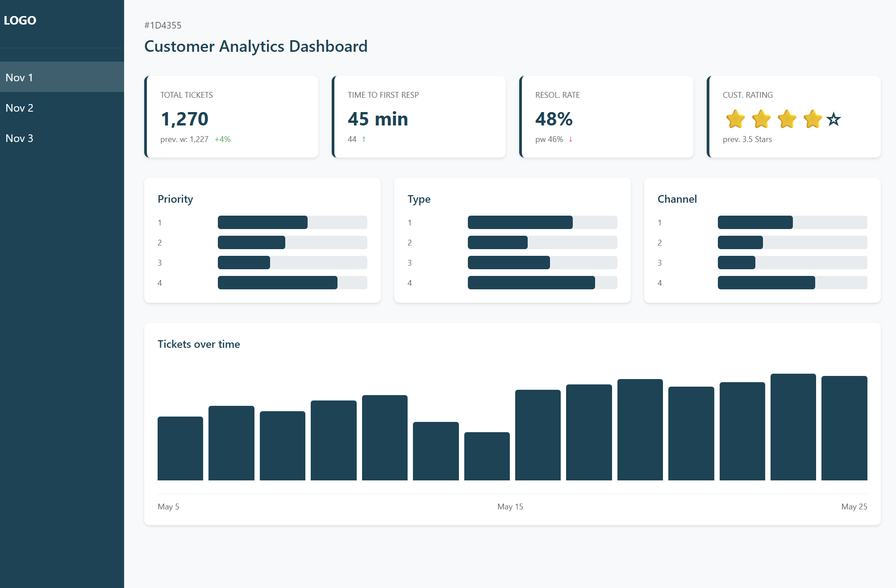896x588 pixels.
Task: Click the third gold rating star
Action: [x=787, y=119]
